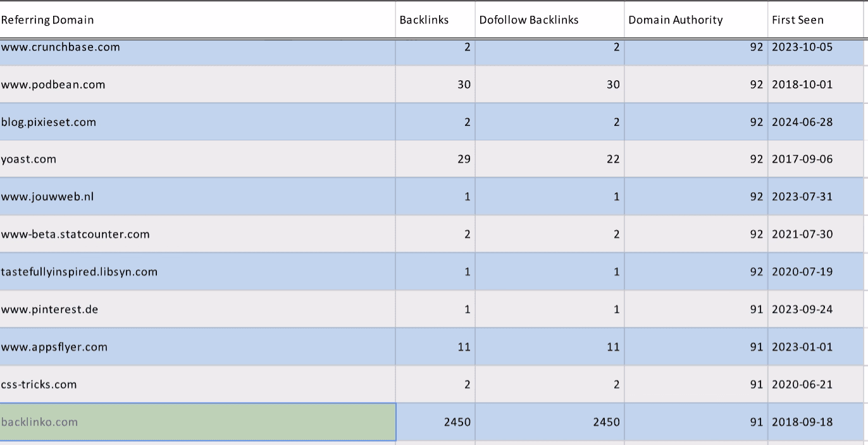Select First Seen date 2018-10-01
The width and height of the screenshot is (868, 445).
[815, 84]
